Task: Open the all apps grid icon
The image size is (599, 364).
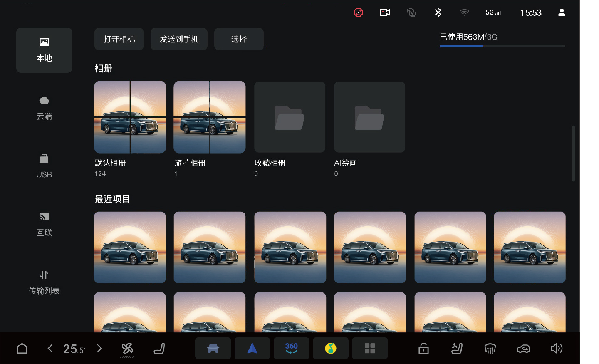Action: [370, 348]
